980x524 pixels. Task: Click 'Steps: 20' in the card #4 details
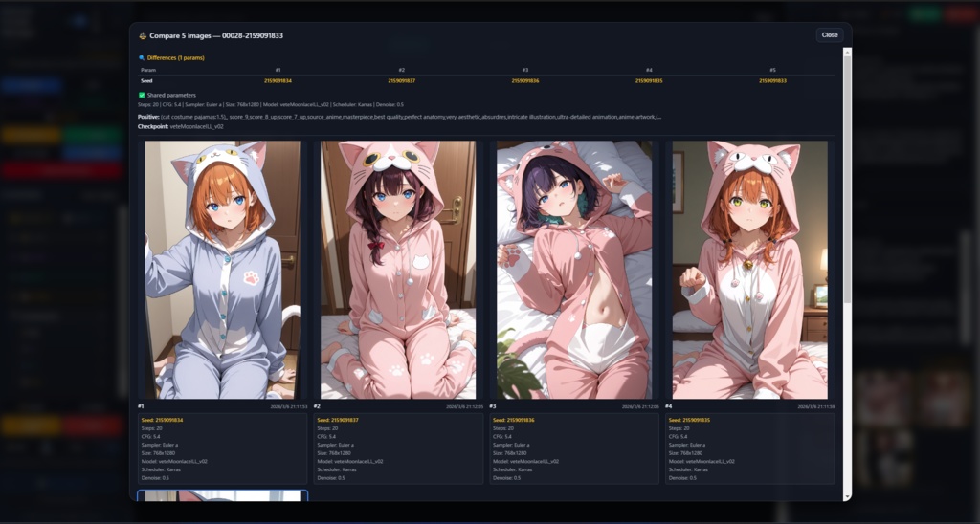click(679, 428)
